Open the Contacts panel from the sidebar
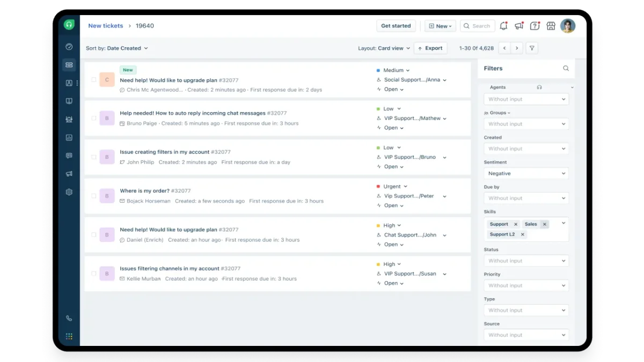Viewport: 644px width, 362px height. (x=69, y=83)
